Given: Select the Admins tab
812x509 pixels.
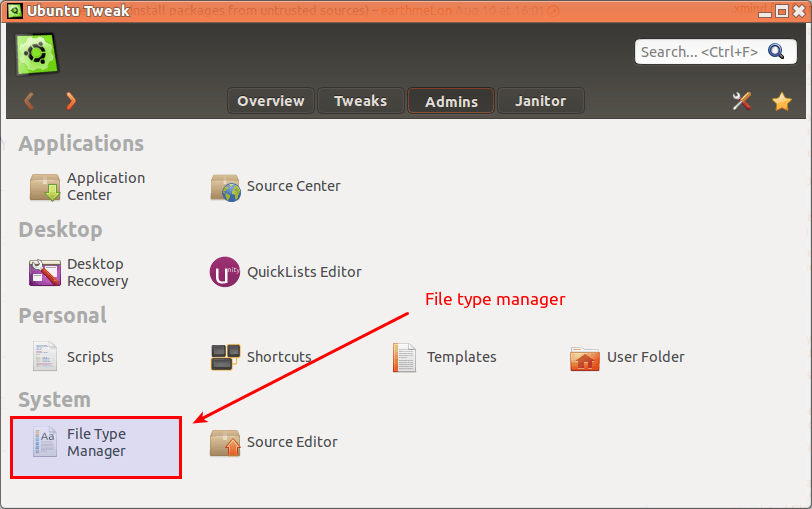Looking at the screenshot, I should tap(451, 101).
